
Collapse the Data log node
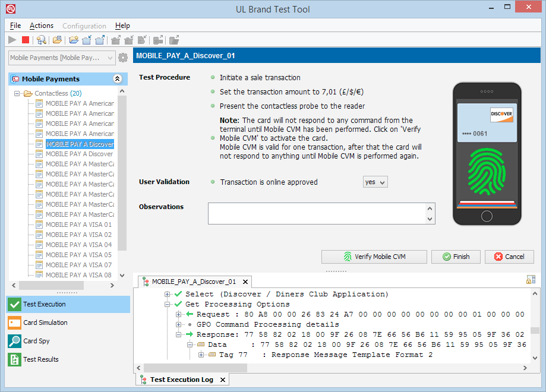[190, 344]
